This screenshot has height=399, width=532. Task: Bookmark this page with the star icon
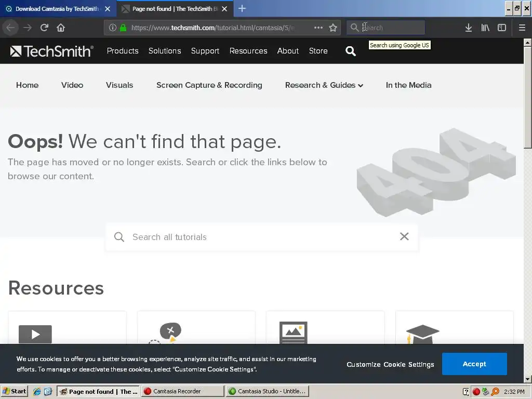(333, 28)
